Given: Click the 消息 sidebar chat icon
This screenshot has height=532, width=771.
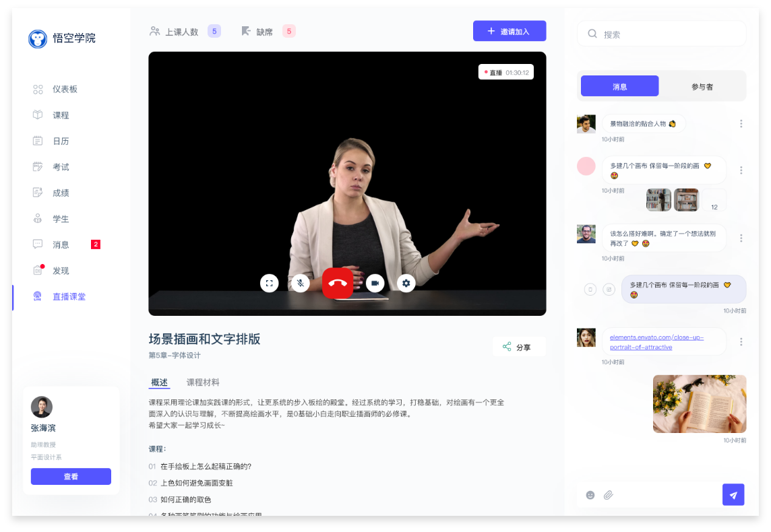Looking at the screenshot, I should 37,244.
